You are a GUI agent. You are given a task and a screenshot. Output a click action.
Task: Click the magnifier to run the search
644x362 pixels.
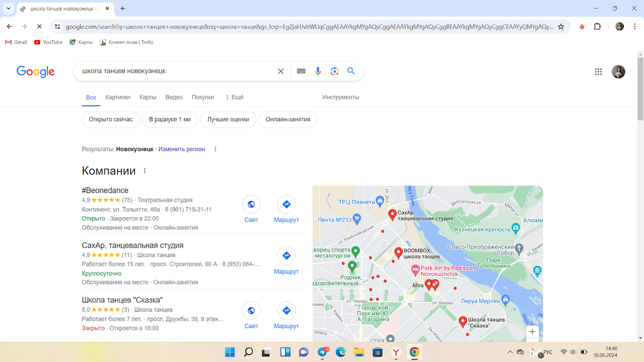pos(351,70)
